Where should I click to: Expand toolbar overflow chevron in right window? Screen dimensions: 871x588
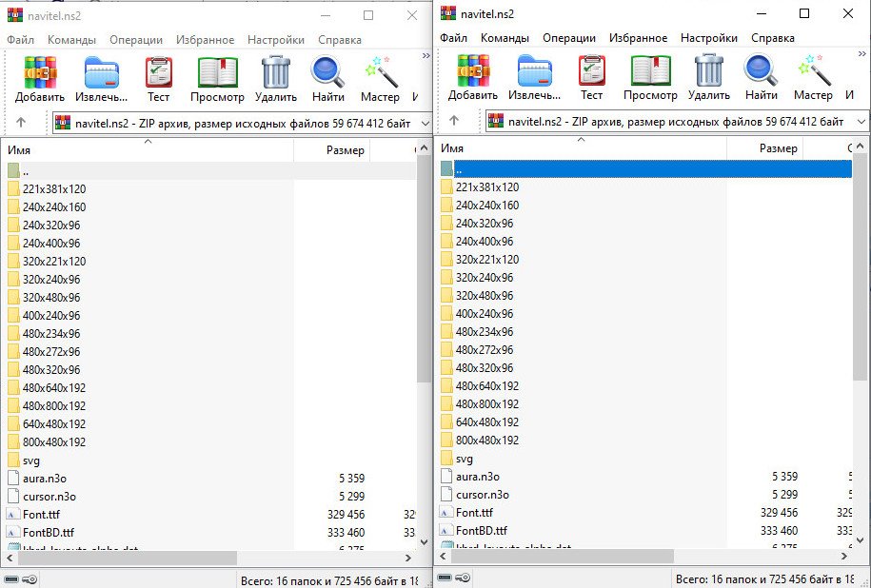point(861,54)
